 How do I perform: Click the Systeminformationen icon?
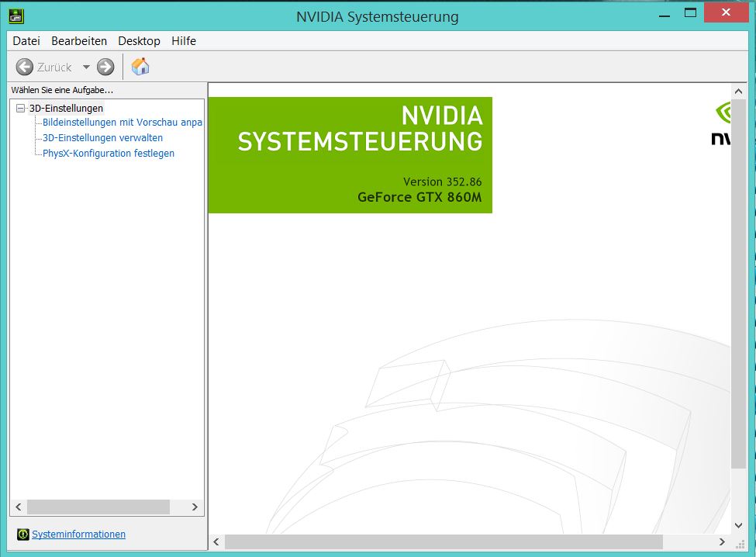pos(23,534)
